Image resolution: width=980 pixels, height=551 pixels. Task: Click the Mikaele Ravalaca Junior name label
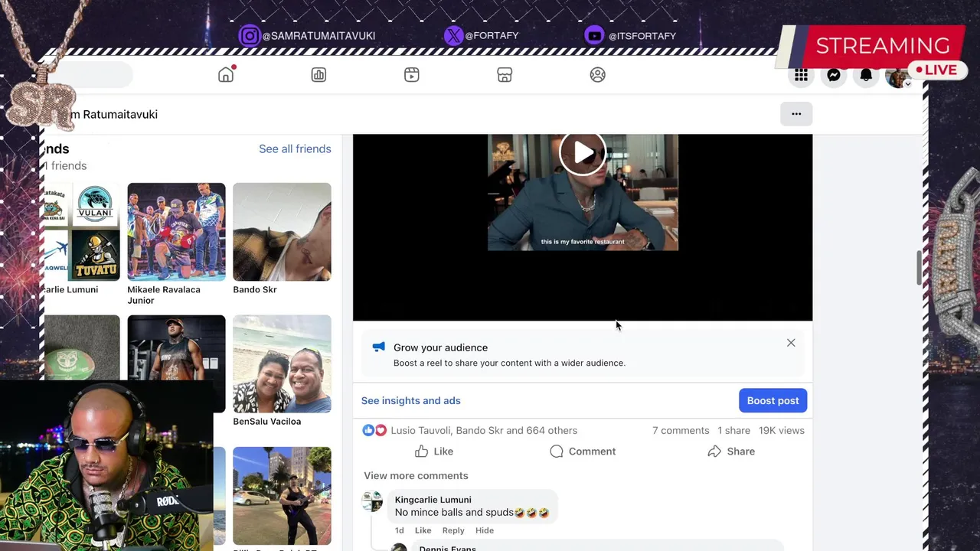(164, 295)
